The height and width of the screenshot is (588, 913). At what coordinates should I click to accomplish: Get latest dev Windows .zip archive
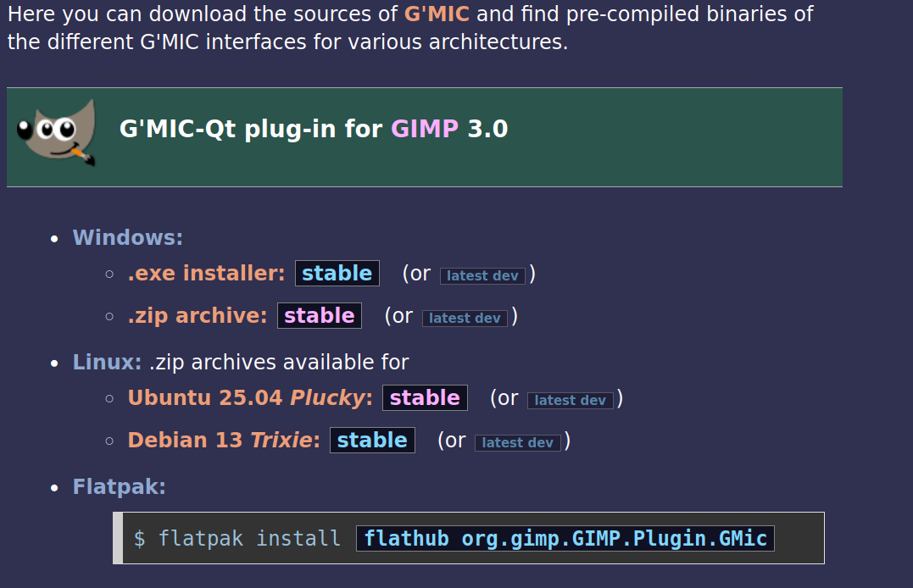coord(465,318)
